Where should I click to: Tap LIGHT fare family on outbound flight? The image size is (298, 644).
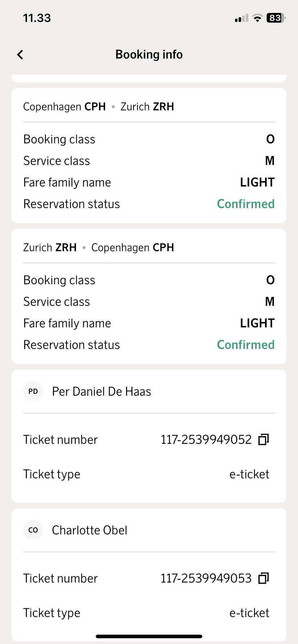(x=257, y=182)
